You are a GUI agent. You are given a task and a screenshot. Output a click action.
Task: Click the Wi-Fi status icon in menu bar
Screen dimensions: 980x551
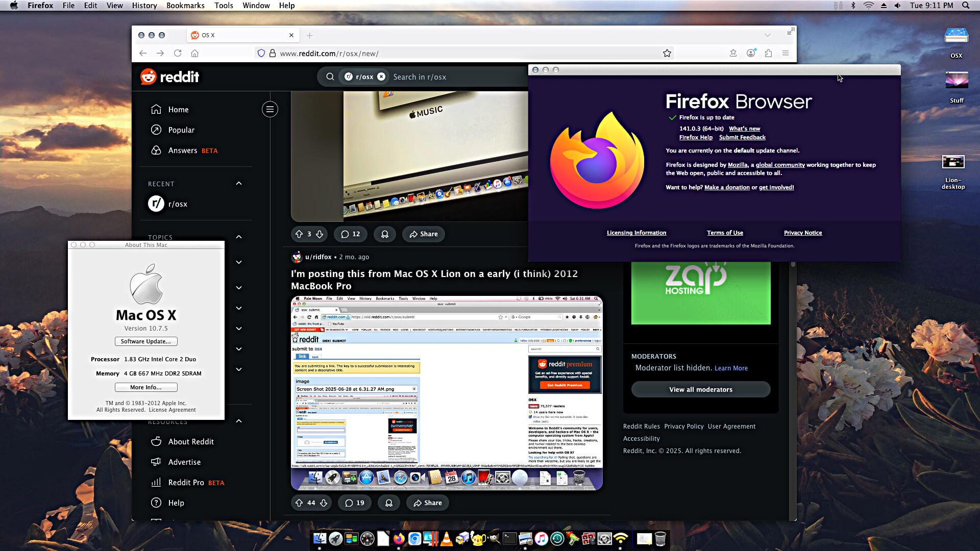click(x=868, y=5)
